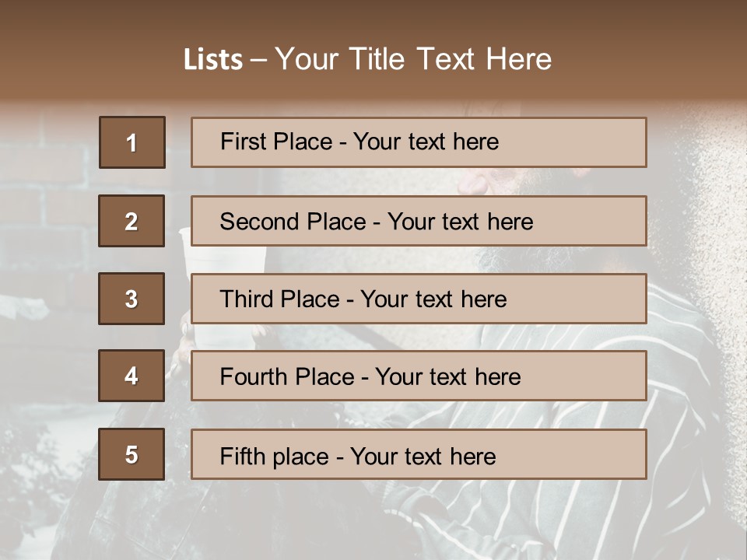This screenshot has height=560, width=747.
Task: Click the First Place text bar
Action: click(419, 142)
